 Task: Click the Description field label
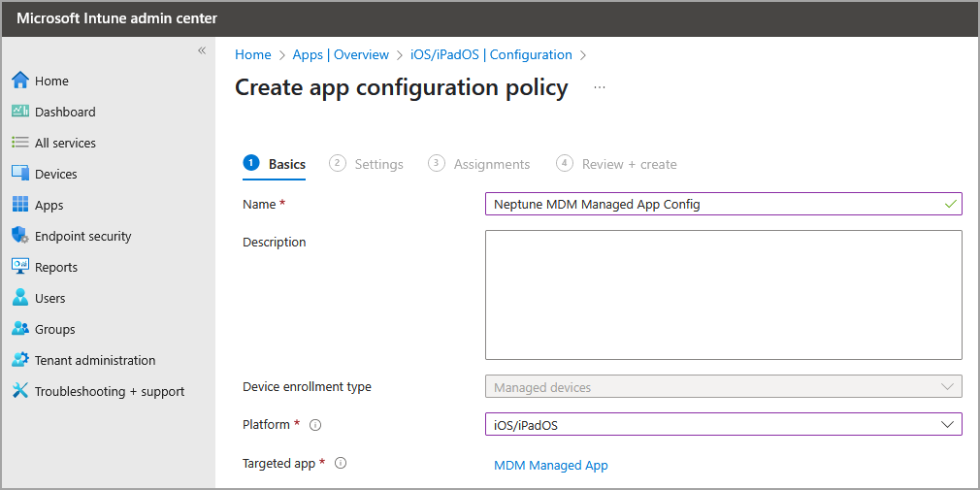[x=275, y=242]
